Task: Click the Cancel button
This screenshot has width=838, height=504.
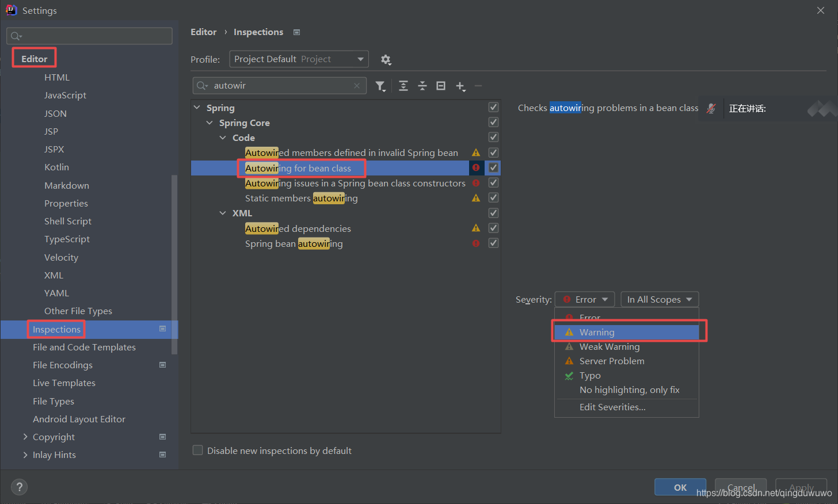Action: 740,487
